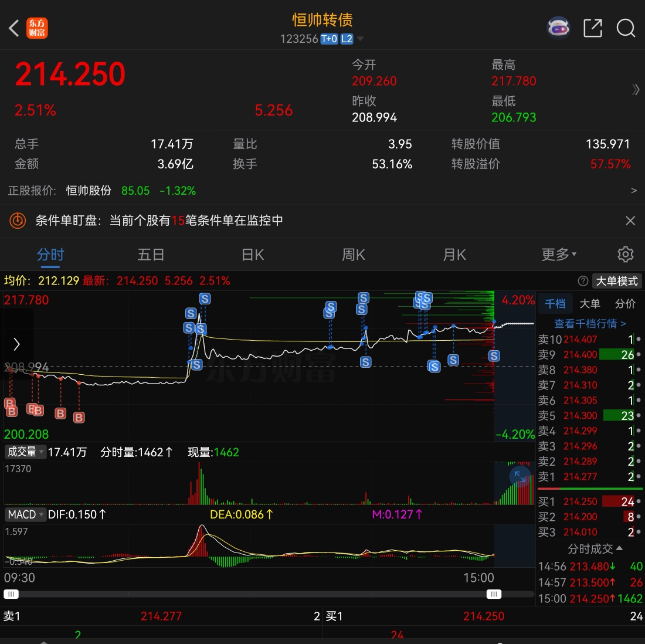Expand the dropdown arrow beside code 123256
The width and height of the screenshot is (645, 644).
click(361, 39)
